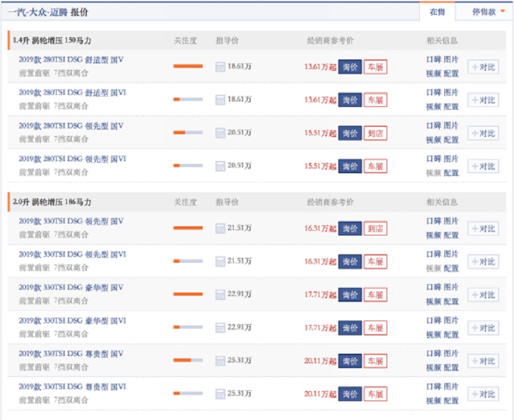Click 22.91万 guide price for 豪华型 国VI
Viewport: 514px width, 420px height.
pyautogui.click(x=239, y=327)
